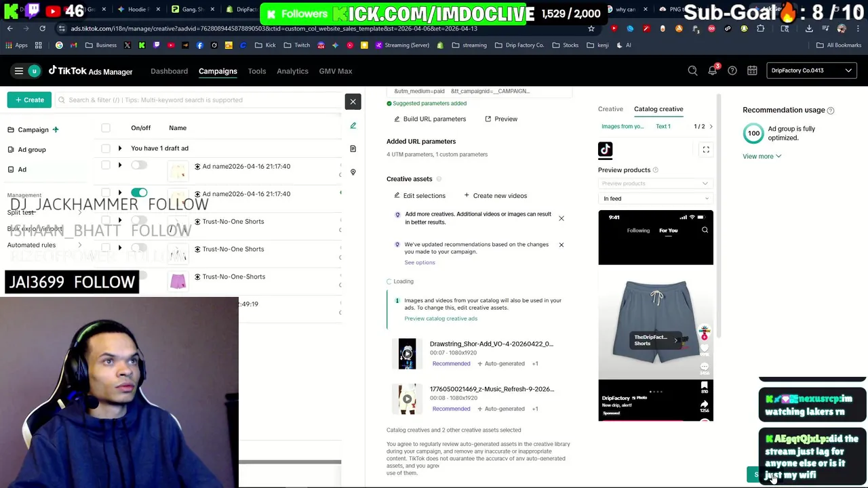Select the Campaign level in sidebar
This screenshot has height=488, width=868.
[33, 130]
